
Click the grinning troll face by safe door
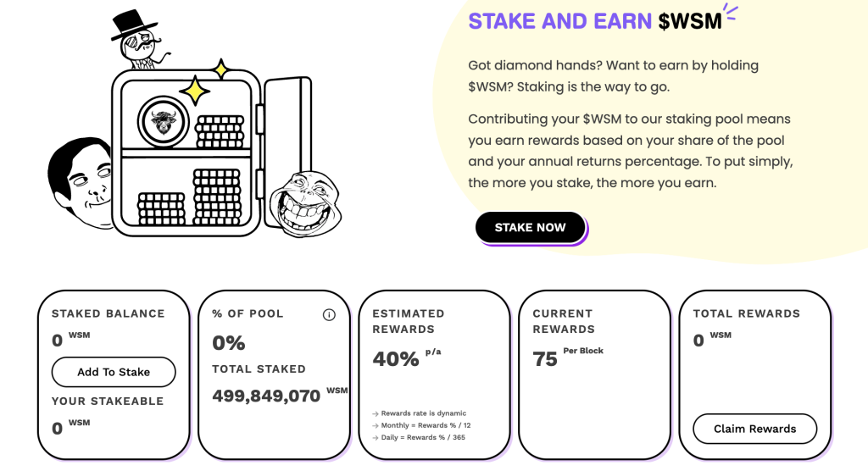[305, 203]
